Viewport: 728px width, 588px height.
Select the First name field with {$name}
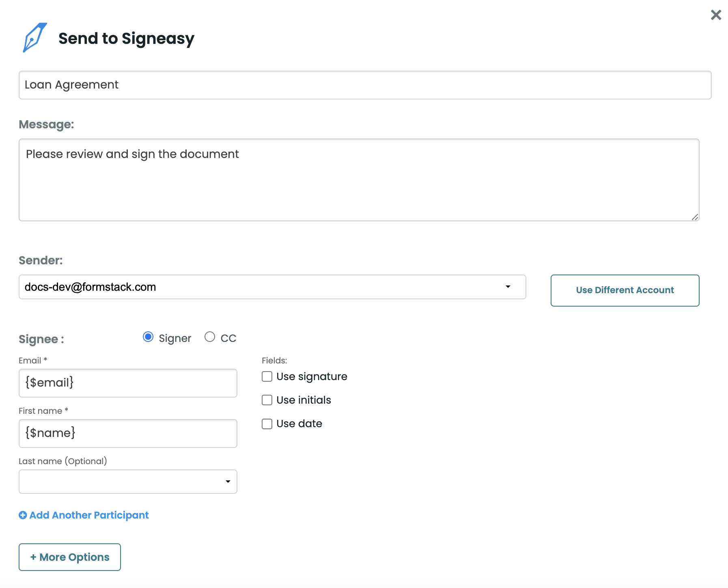pos(128,433)
